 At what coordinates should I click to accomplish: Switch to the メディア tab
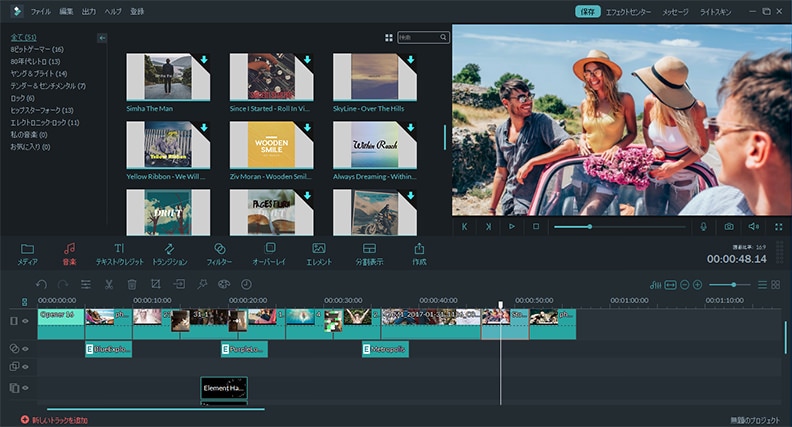(x=27, y=254)
